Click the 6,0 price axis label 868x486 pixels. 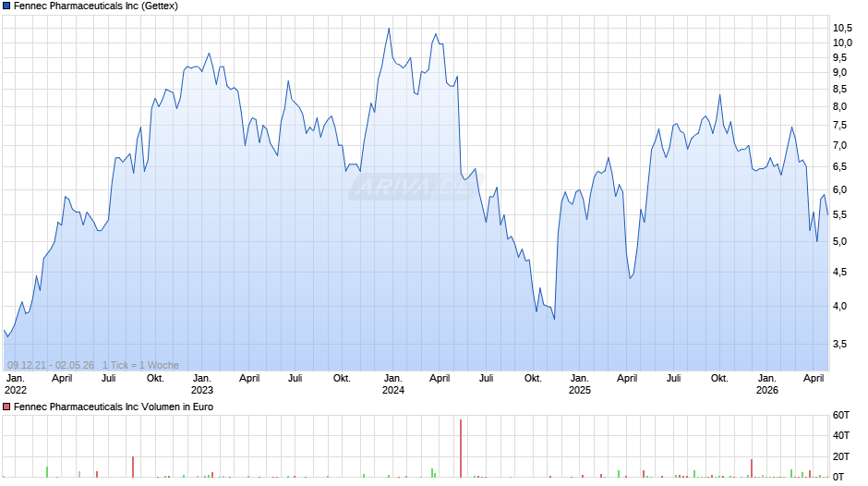(839, 190)
